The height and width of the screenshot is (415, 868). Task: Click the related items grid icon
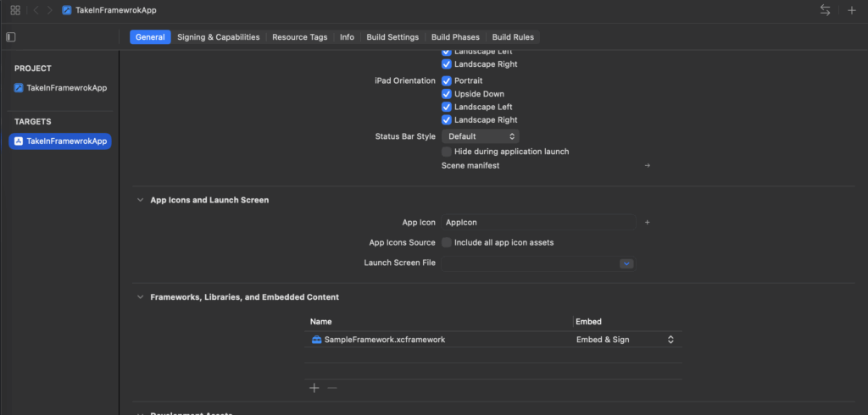point(15,10)
